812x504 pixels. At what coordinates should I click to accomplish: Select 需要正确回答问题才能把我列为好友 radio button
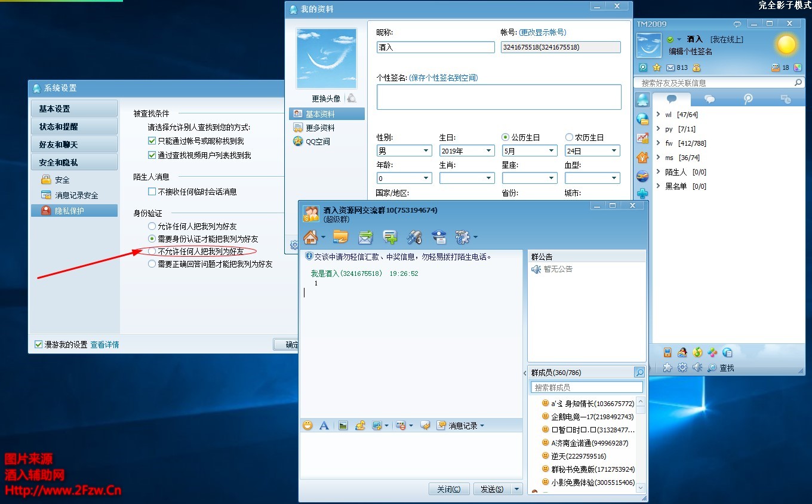(152, 264)
